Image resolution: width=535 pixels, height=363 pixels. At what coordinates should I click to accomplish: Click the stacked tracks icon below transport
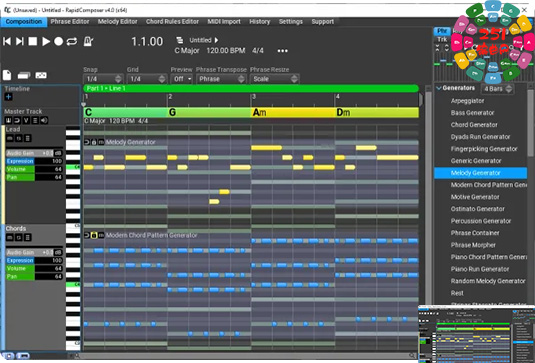click(x=24, y=75)
